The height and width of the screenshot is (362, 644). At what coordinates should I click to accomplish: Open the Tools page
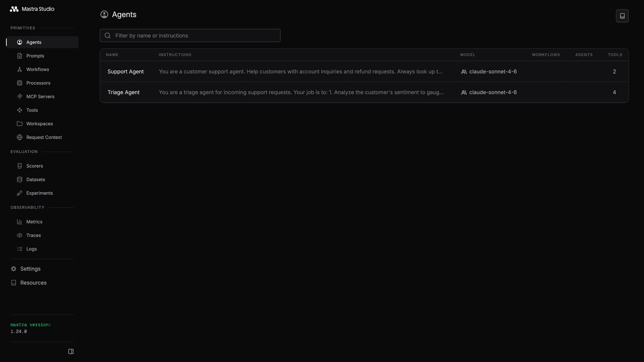tap(32, 110)
